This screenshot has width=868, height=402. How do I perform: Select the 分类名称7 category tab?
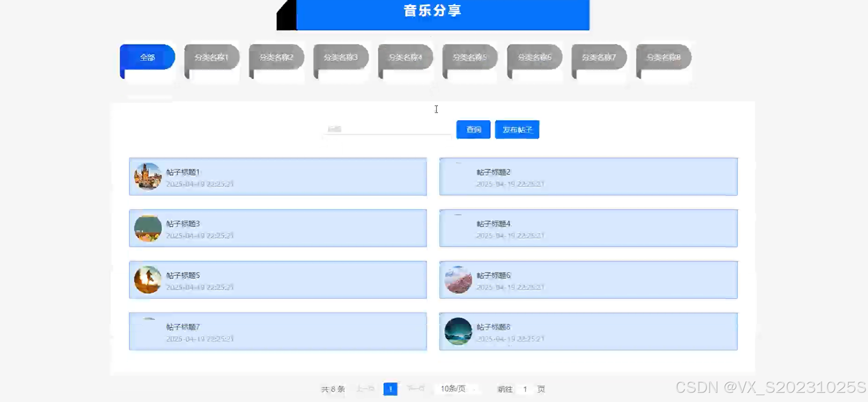[x=599, y=57]
